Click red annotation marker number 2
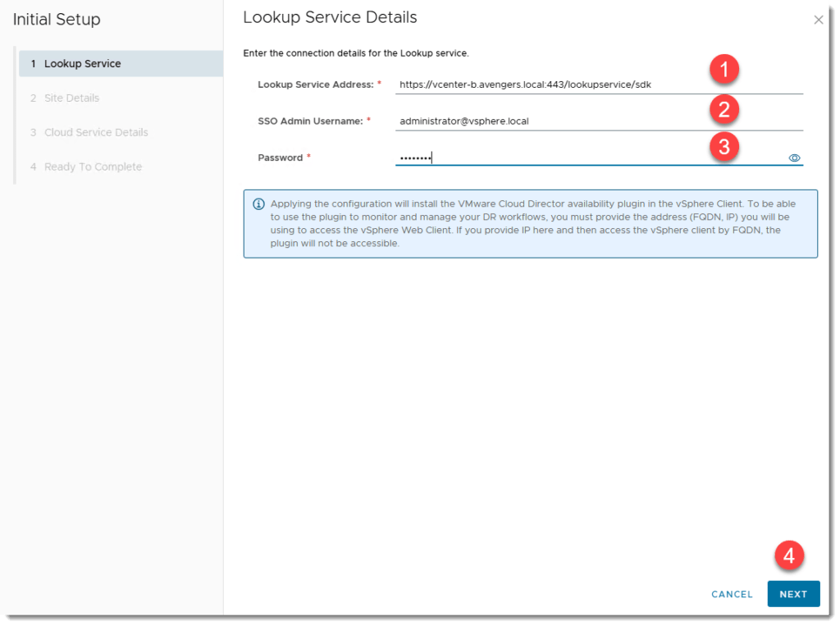 [724, 109]
